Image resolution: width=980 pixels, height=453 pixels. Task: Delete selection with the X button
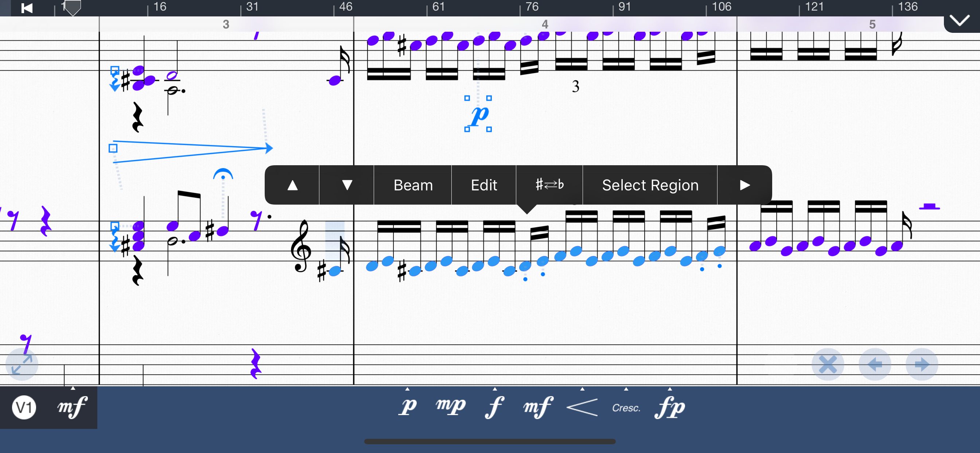click(828, 364)
